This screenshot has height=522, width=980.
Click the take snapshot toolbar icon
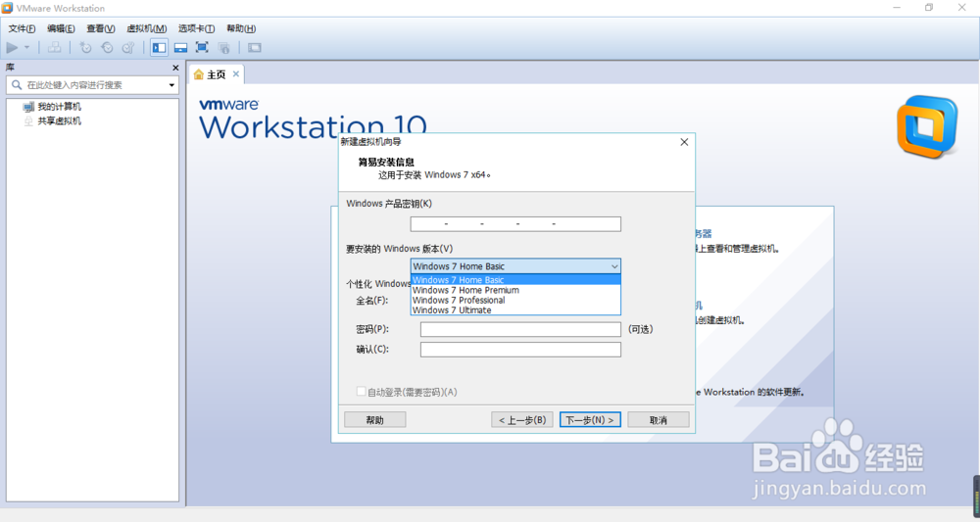(x=85, y=47)
